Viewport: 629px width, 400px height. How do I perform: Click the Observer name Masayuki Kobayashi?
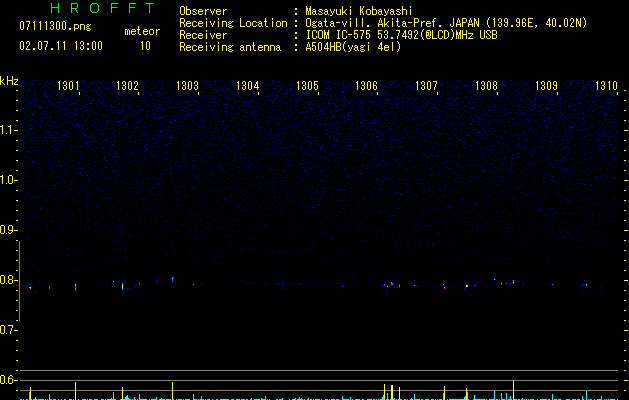click(359, 11)
